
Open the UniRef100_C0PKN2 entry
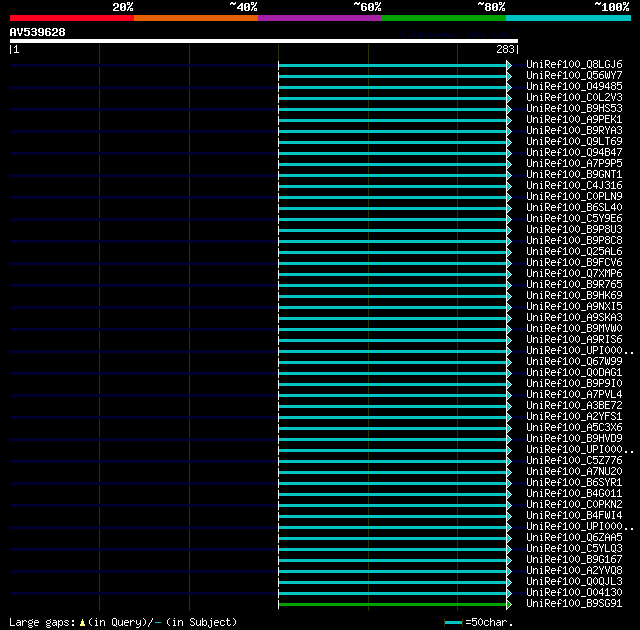pos(574,505)
